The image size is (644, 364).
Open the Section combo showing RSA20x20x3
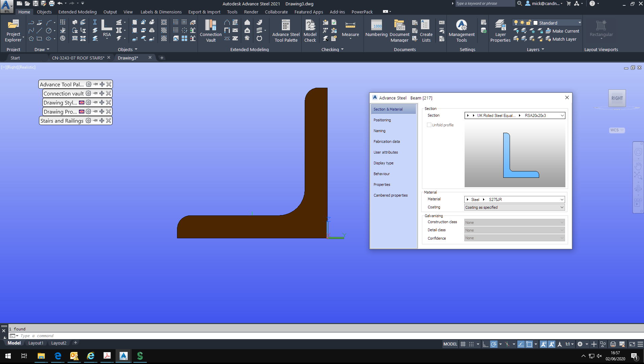pyautogui.click(x=562, y=115)
